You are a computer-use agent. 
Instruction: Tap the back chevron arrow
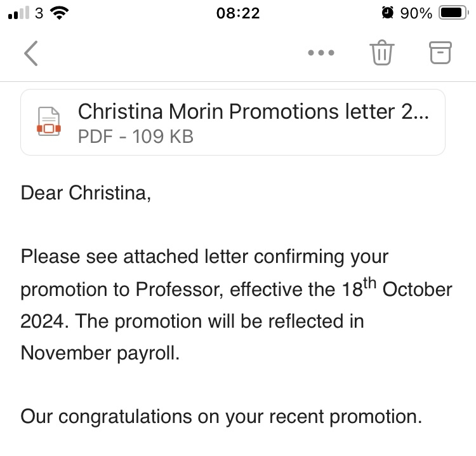click(30, 53)
